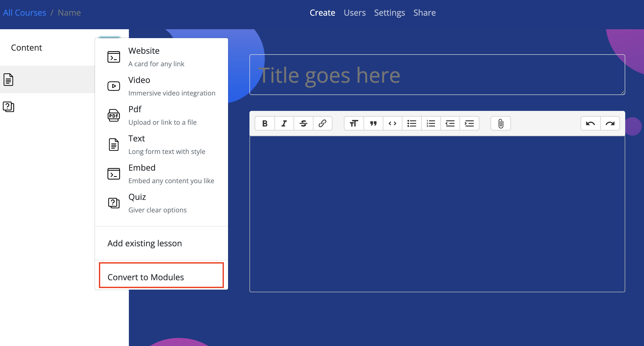This screenshot has width=644, height=346.
Task: Apply italic formatting
Action: 284,123
